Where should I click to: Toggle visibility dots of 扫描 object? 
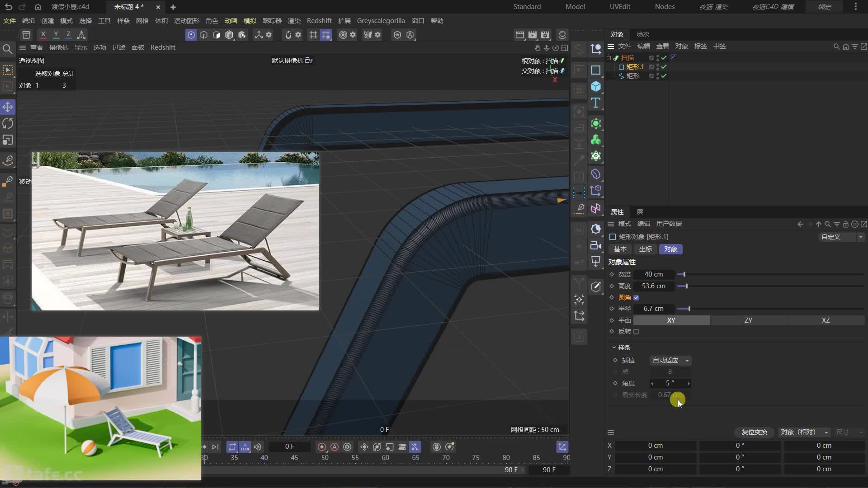tap(657, 58)
